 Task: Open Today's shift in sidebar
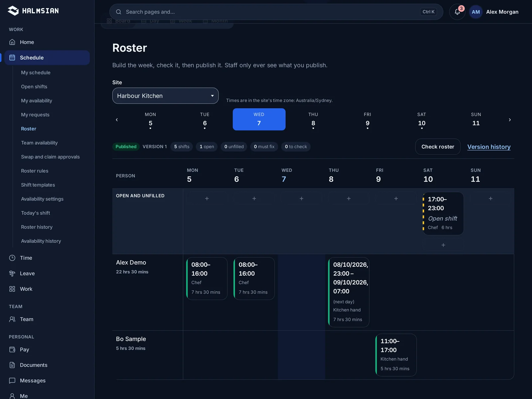click(35, 213)
